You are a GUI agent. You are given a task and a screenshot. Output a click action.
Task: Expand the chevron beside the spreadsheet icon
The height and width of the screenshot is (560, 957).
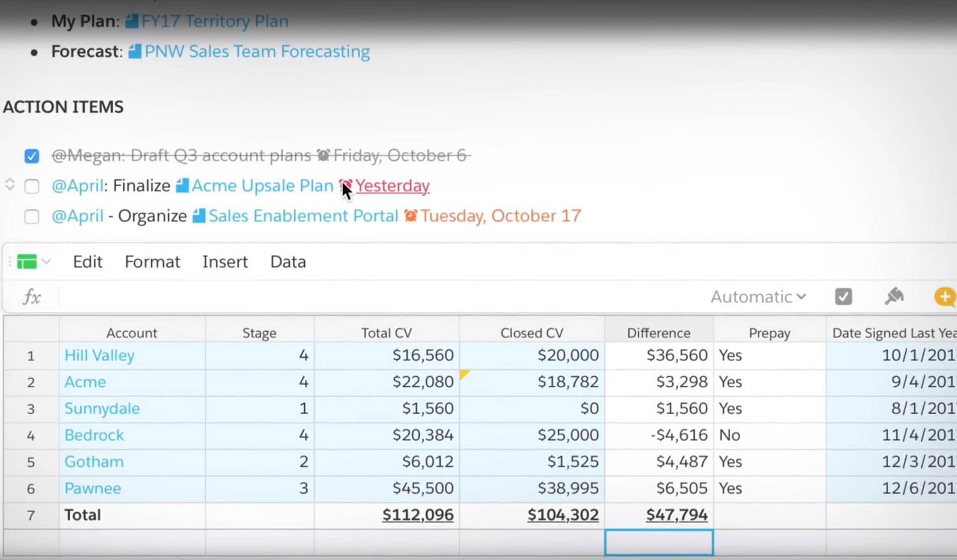point(47,262)
